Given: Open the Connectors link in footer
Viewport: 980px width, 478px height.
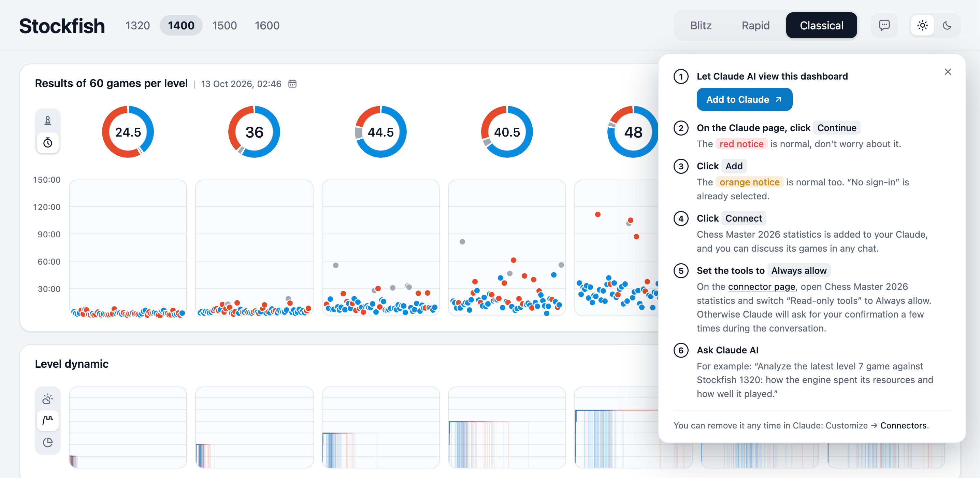Looking at the screenshot, I should pyautogui.click(x=903, y=425).
